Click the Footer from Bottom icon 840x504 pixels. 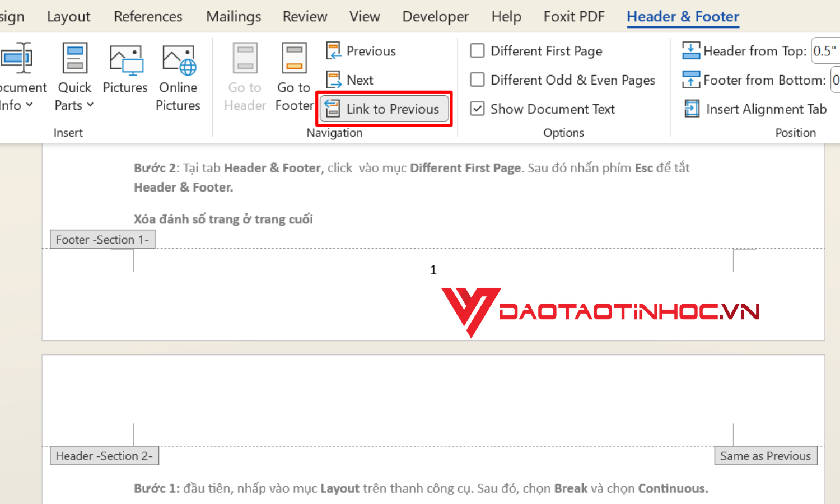click(x=691, y=80)
